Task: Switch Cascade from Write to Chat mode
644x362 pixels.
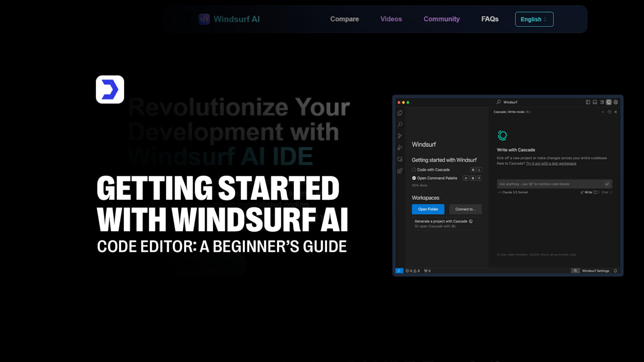Action: 605,192
